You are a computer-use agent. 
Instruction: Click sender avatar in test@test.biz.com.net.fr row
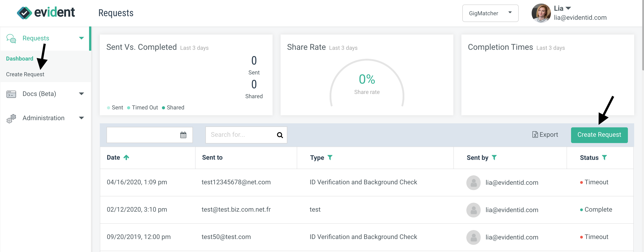473,210
